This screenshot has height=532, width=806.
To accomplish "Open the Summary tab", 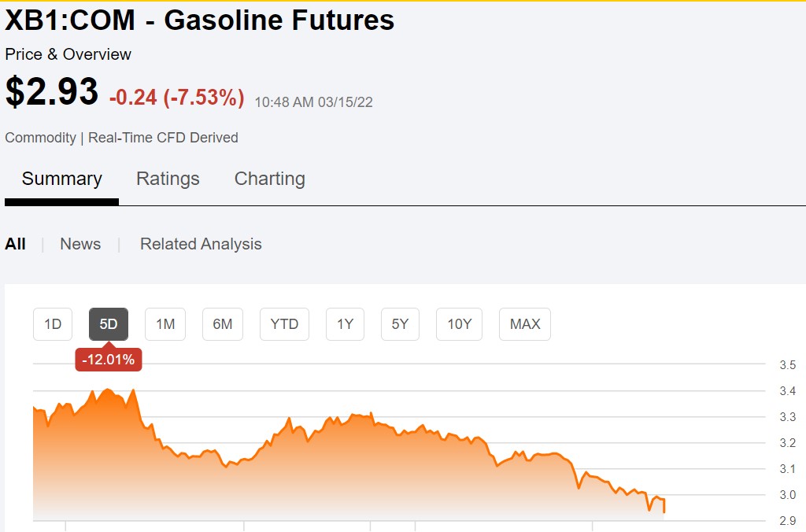I will point(61,179).
